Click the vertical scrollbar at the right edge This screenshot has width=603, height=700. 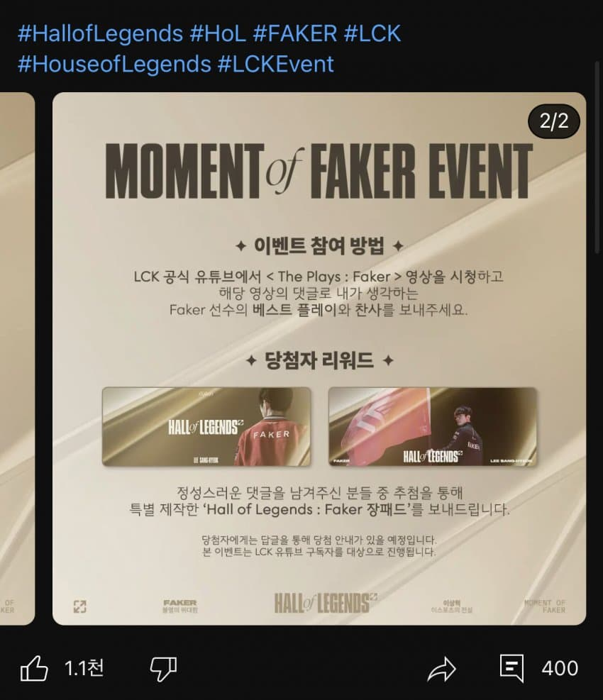597,157
